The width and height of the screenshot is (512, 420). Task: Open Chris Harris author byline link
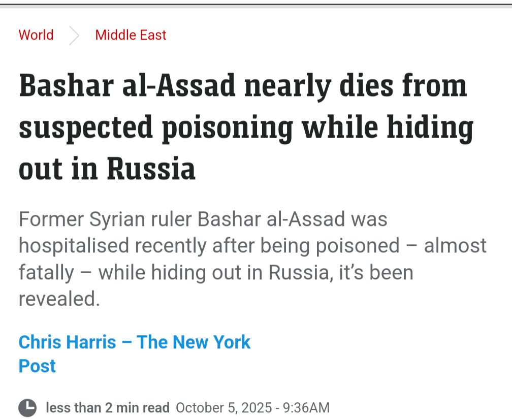[67, 342]
